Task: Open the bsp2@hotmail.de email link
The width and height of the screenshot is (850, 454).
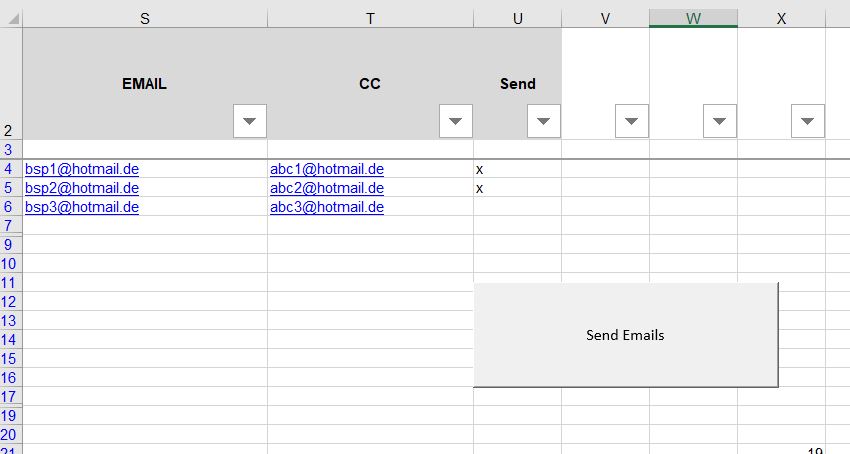Action: click(82, 188)
